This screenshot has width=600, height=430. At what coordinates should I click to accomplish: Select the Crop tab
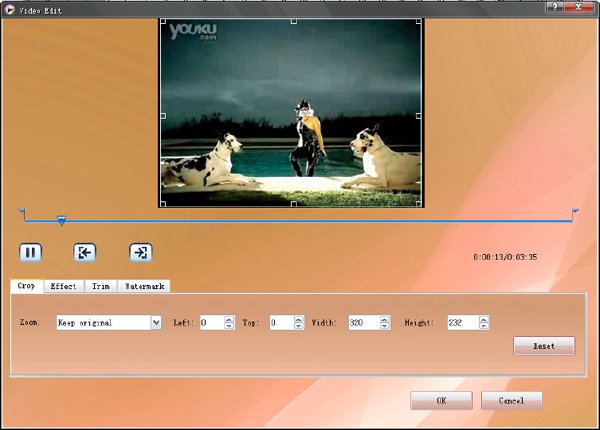tap(26, 286)
